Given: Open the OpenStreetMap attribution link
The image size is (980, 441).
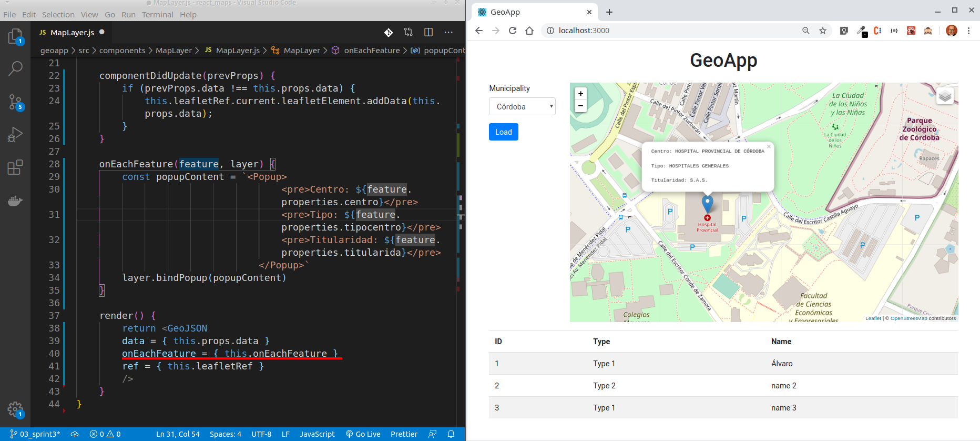Looking at the screenshot, I should [908, 318].
